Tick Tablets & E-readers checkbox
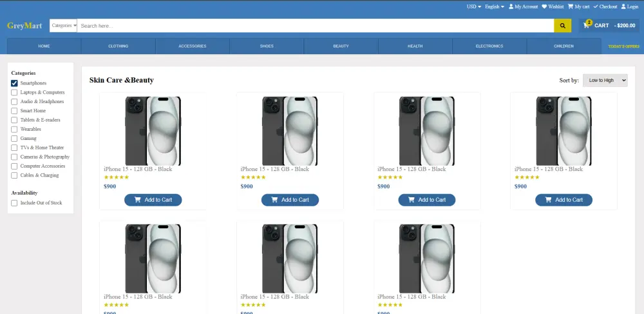The height and width of the screenshot is (314, 644). tap(14, 120)
